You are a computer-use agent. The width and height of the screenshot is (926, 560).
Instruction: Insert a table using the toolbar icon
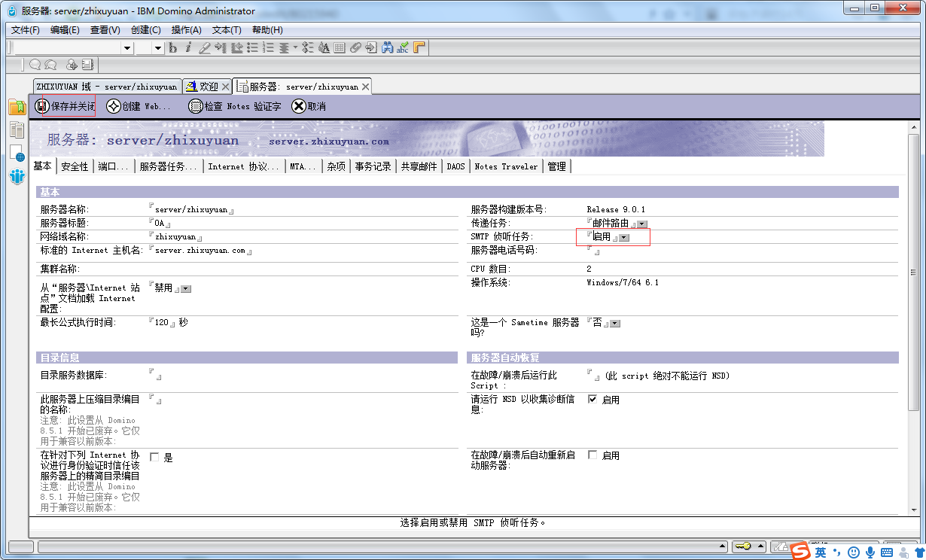pos(340,47)
